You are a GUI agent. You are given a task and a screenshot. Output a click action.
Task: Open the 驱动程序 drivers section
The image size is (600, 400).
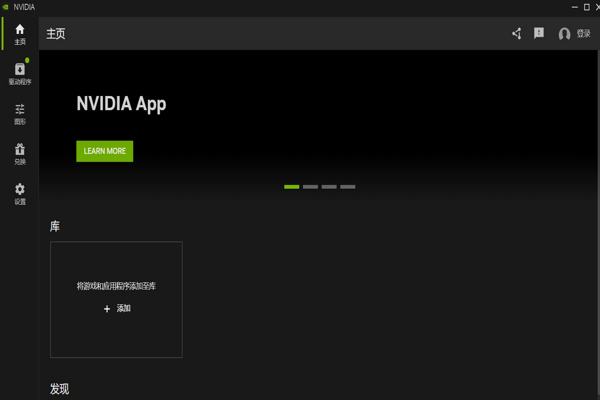click(x=19, y=73)
